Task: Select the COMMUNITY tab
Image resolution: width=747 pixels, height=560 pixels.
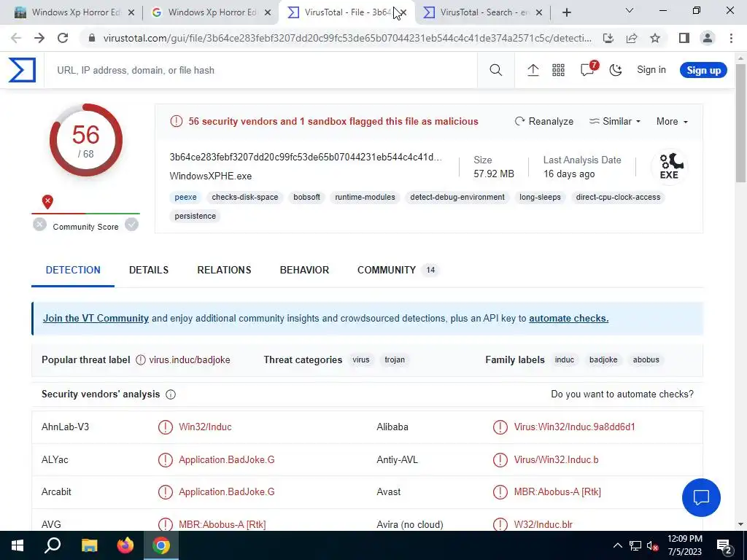Action: click(x=398, y=270)
